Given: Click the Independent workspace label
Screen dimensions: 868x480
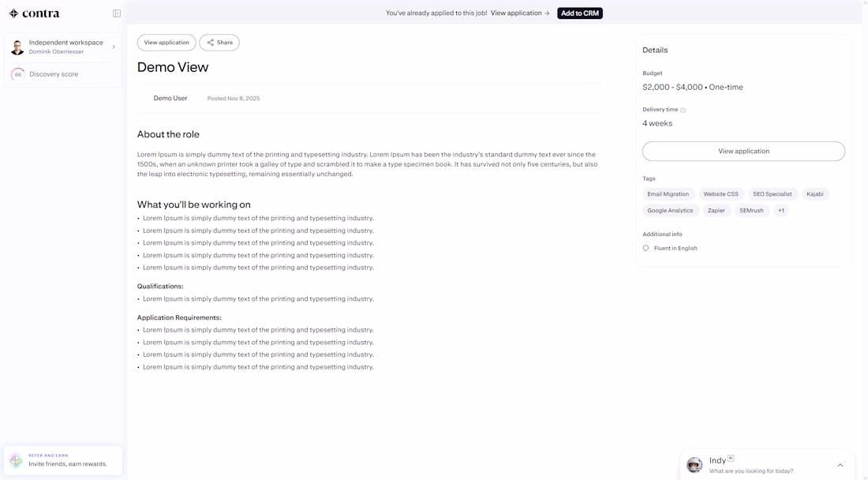Looking at the screenshot, I should coord(65,43).
